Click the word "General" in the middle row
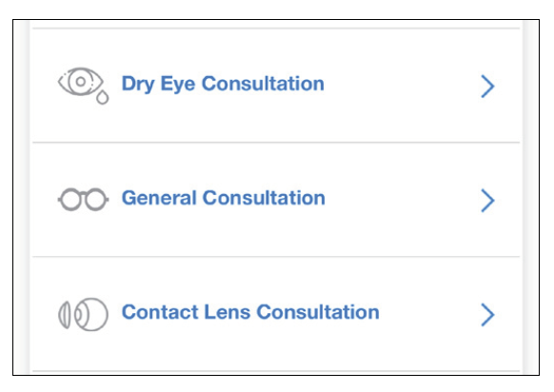The width and height of the screenshot is (554, 392). 159,198
